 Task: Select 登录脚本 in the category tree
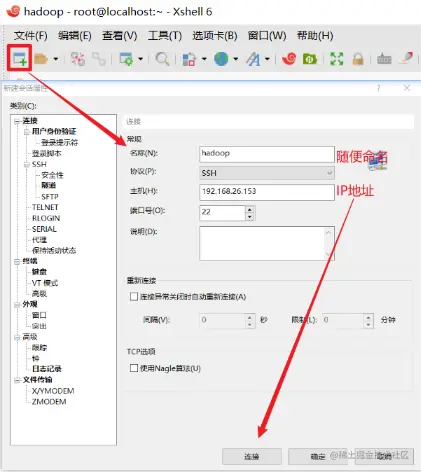[x=47, y=154]
